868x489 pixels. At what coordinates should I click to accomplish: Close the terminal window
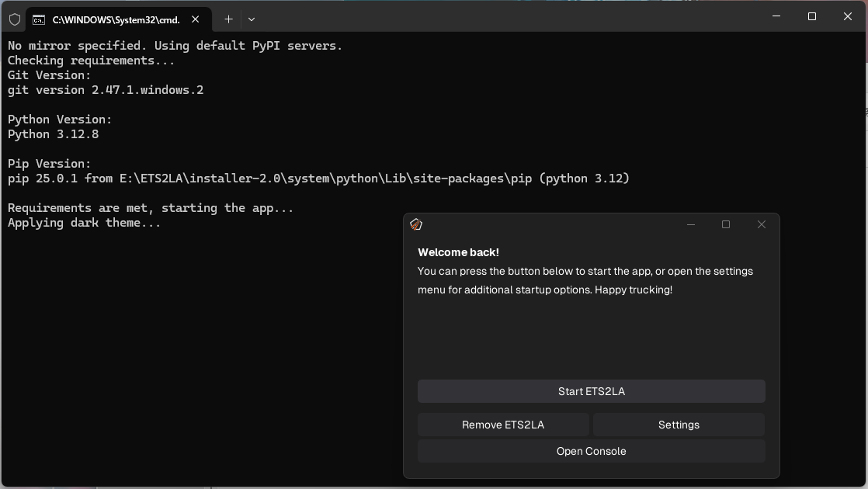click(848, 16)
